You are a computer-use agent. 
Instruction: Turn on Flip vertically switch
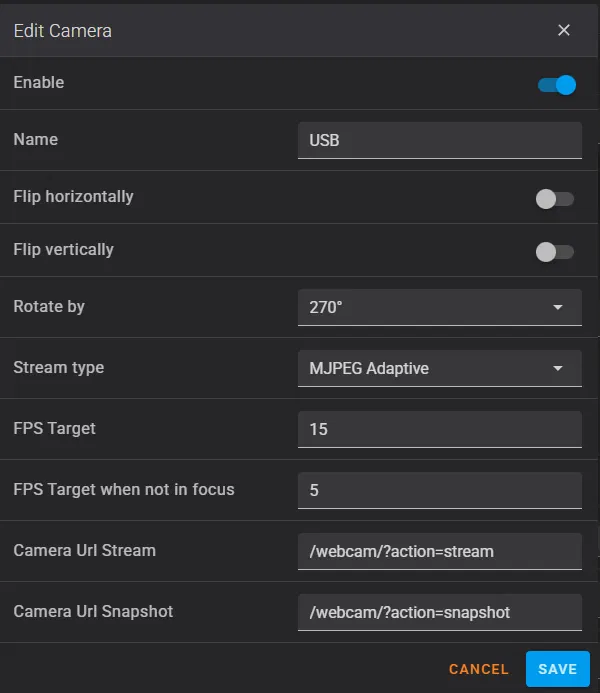pyautogui.click(x=555, y=252)
